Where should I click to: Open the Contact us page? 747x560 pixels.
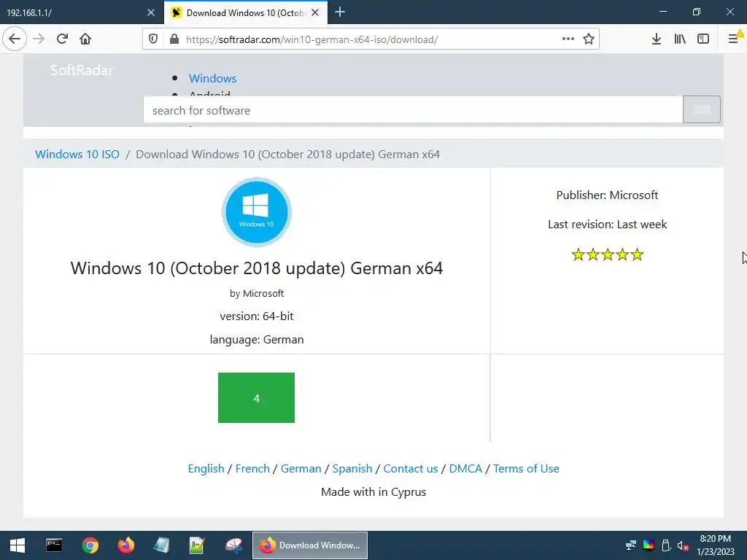click(411, 469)
